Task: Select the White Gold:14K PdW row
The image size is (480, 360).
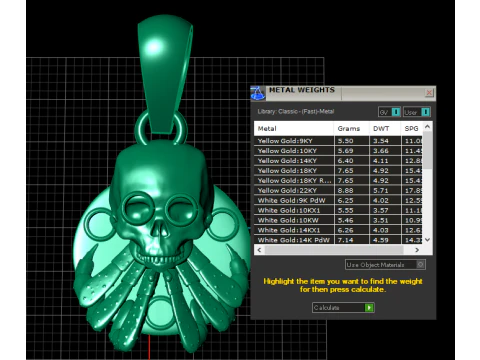Action: (338, 240)
